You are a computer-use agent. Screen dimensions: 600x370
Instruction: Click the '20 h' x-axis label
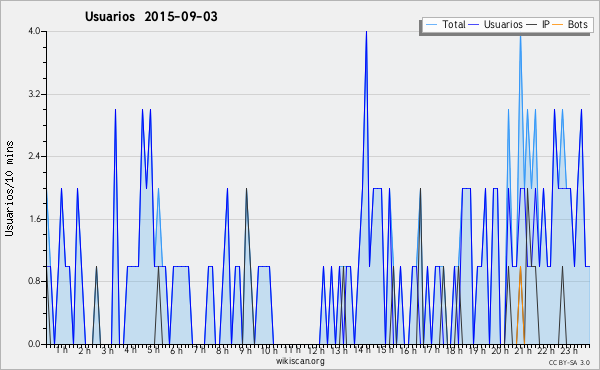[500, 350]
